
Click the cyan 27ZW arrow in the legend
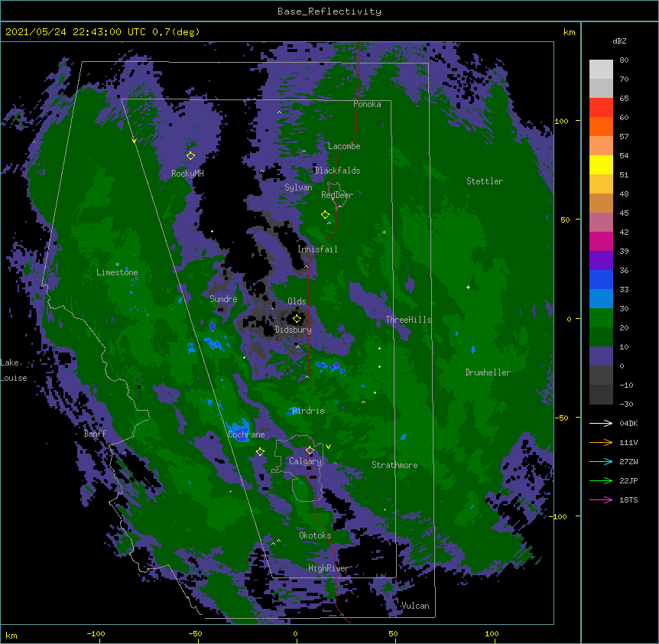pos(601,461)
